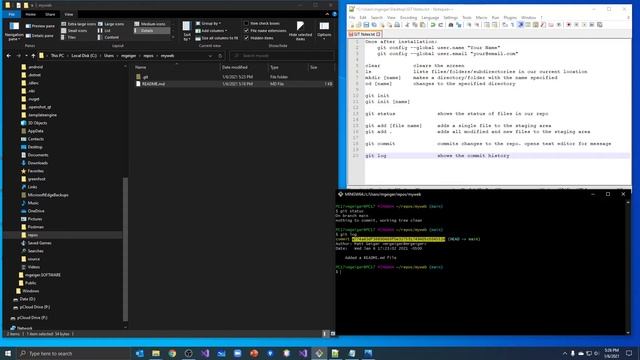The height and width of the screenshot is (360, 640).
Task: Open Chrome from the taskbar
Action: point(172,353)
